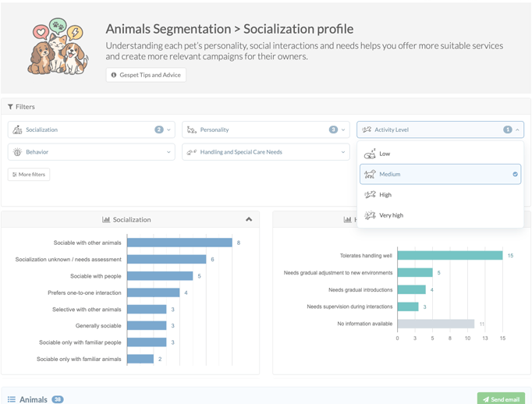
Task: Click the Animals section heading
Action: [34, 399]
